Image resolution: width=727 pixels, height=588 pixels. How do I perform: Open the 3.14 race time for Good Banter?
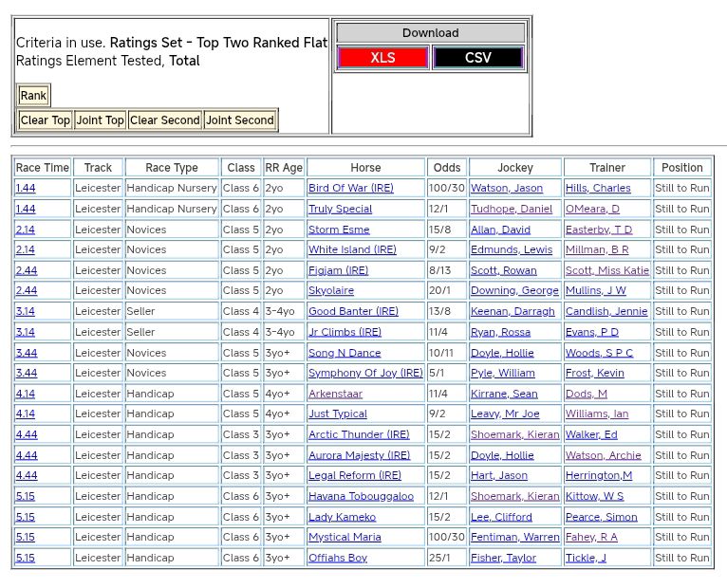pos(26,312)
